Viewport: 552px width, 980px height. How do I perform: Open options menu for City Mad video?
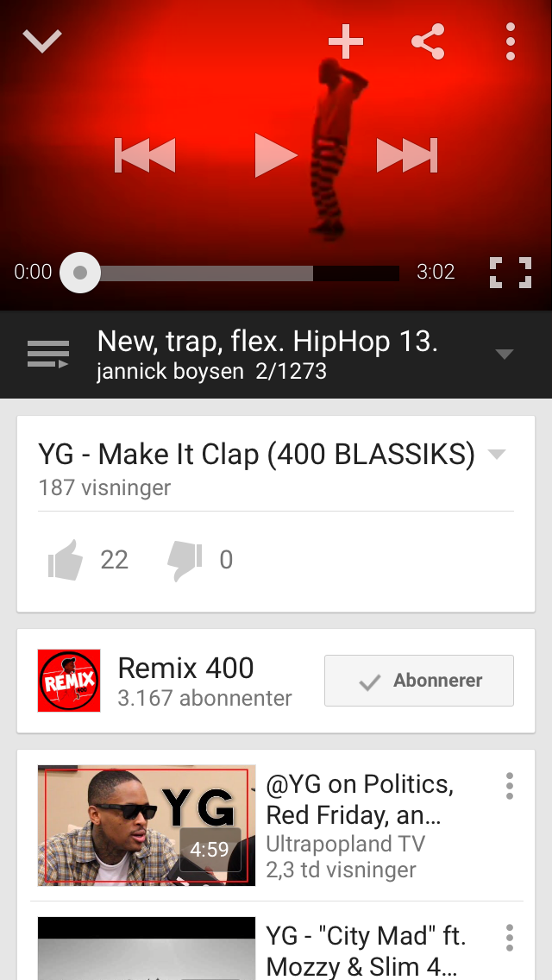[510, 938]
